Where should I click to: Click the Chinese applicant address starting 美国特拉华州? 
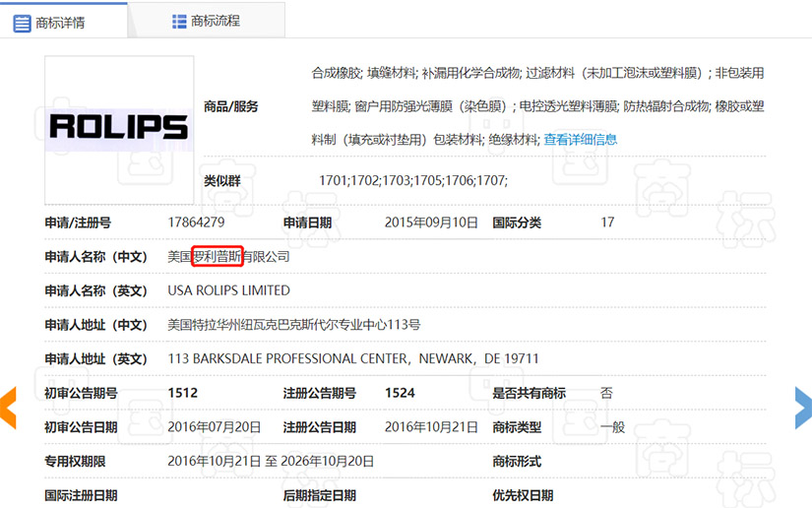pos(294,325)
